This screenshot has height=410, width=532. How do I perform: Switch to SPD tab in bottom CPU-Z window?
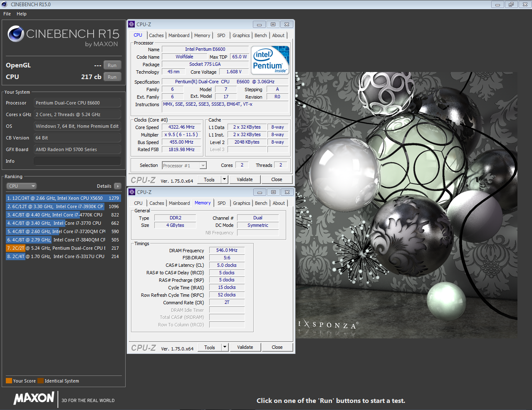coord(222,203)
